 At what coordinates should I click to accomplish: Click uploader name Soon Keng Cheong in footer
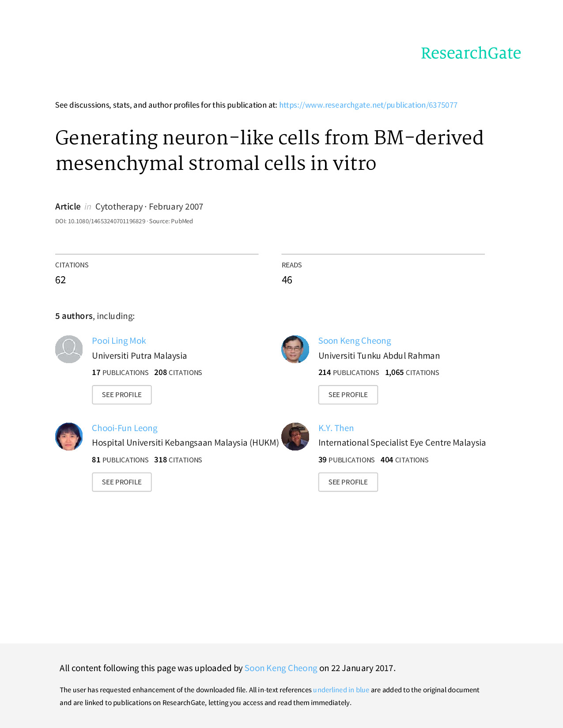click(281, 668)
